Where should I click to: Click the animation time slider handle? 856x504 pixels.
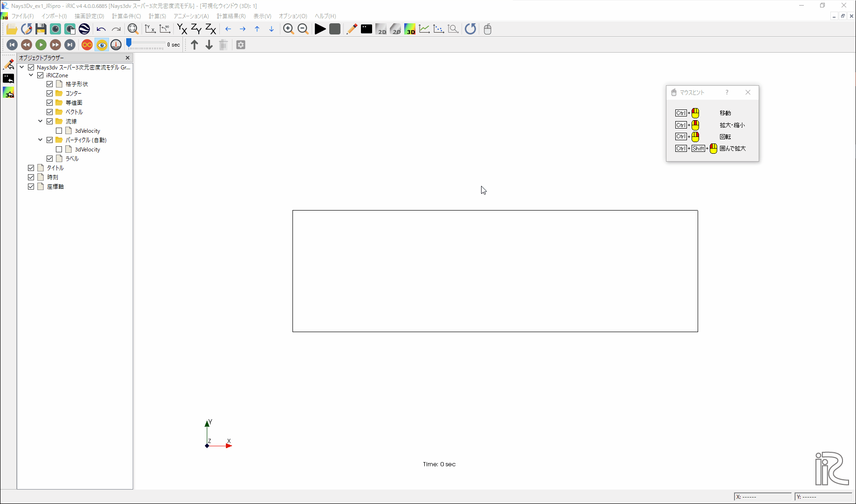pos(129,43)
